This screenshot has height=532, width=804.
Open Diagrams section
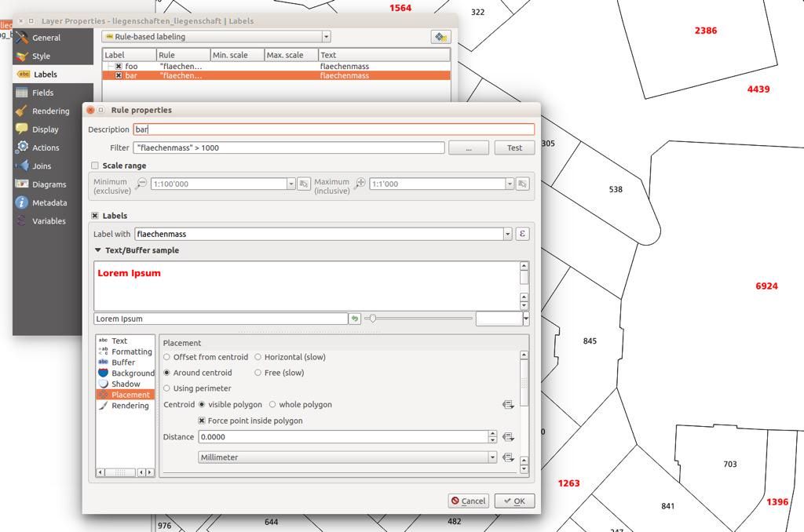[x=49, y=184]
